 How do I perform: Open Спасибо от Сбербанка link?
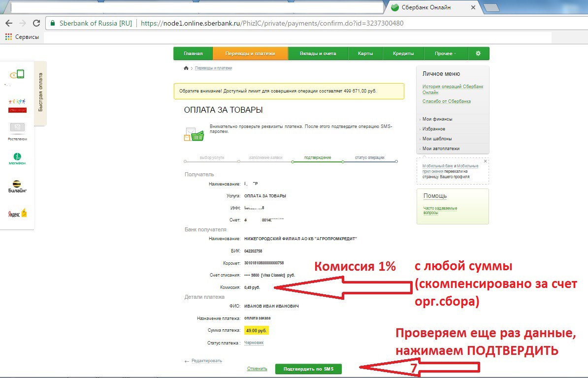point(447,101)
